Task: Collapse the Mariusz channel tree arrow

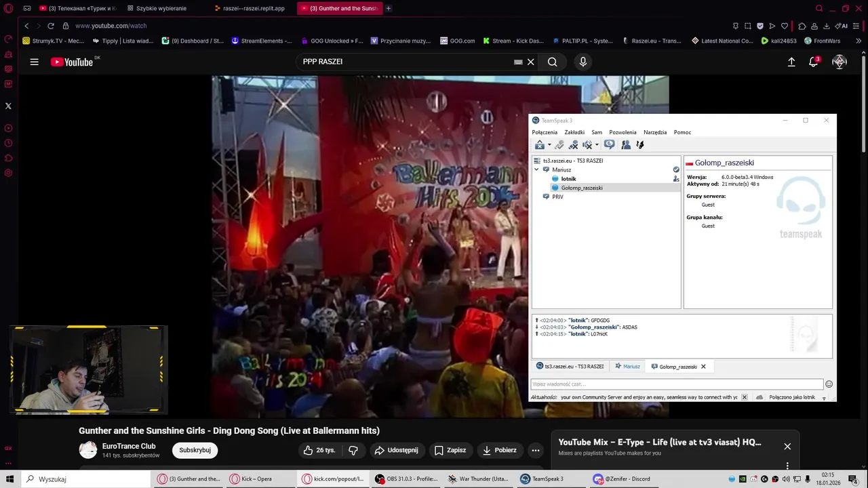Action: [537, 169]
